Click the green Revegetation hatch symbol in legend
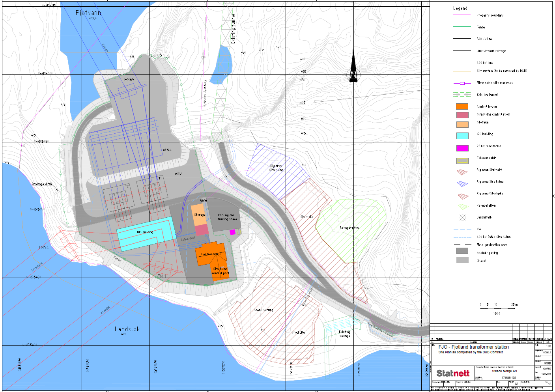 coord(463,206)
